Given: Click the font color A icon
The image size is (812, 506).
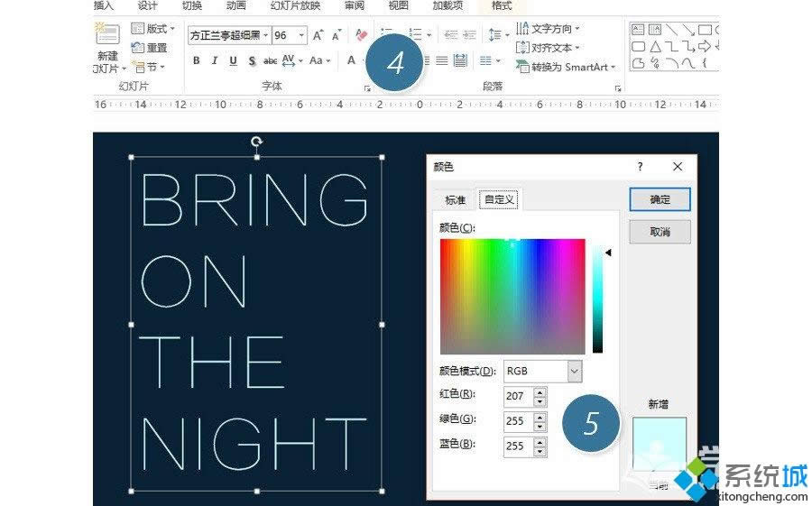Looking at the screenshot, I should 351,60.
